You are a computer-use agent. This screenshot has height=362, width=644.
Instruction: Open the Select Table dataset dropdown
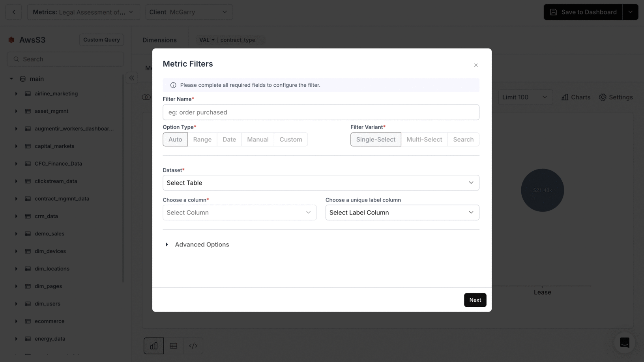coord(321,183)
